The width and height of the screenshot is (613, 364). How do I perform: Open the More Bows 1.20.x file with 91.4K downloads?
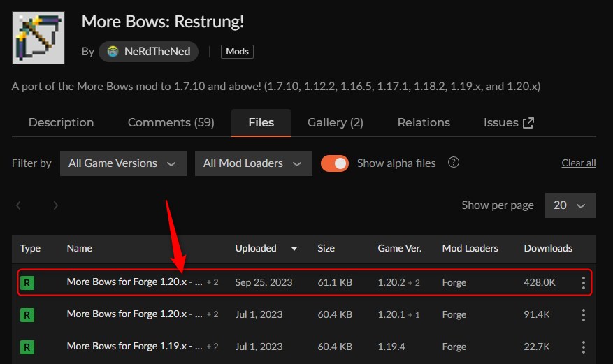tap(134, 314)
